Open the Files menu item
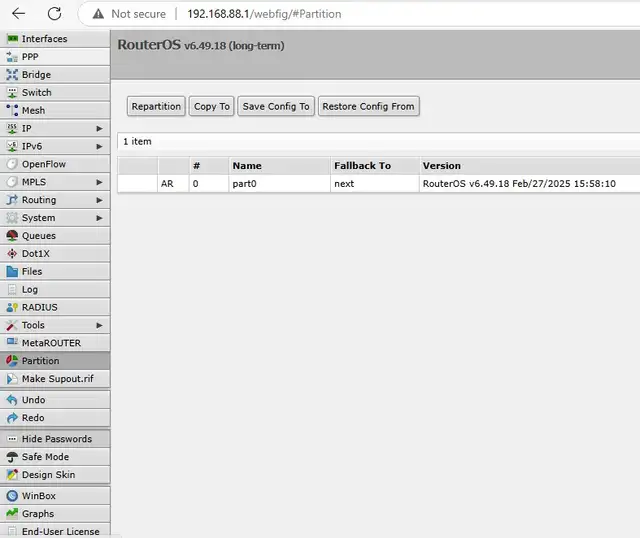Viewport: 640px width, 538px height. pyautogui.click(x=55, y=271)
